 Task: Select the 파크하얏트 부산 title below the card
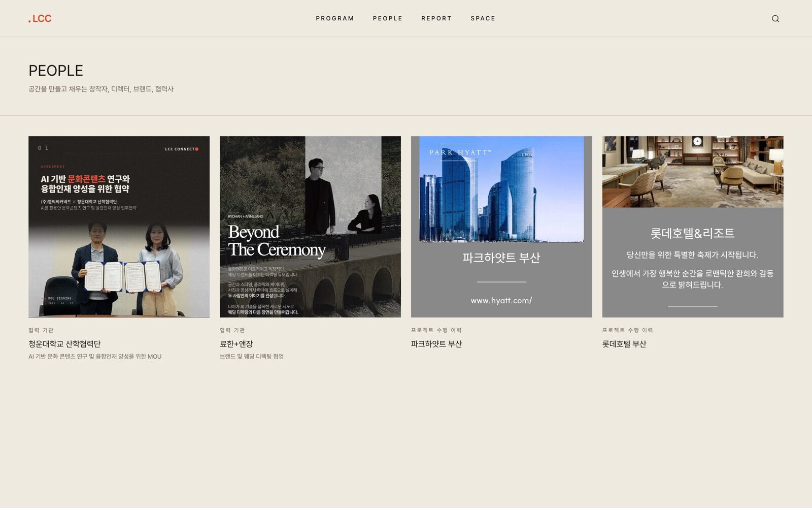tap(436, 344)
